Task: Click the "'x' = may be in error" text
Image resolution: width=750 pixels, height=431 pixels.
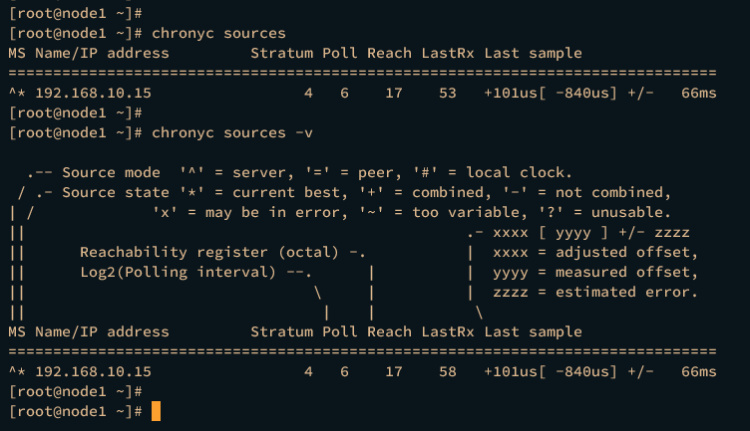Action: point(243,212)
